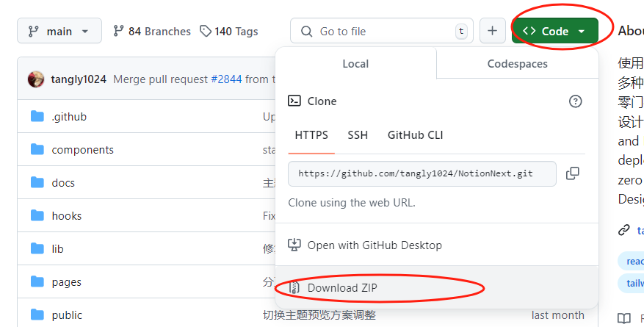Open the docs folder
The width and height of the screenshot is (644, 327).
click(63, 183)
